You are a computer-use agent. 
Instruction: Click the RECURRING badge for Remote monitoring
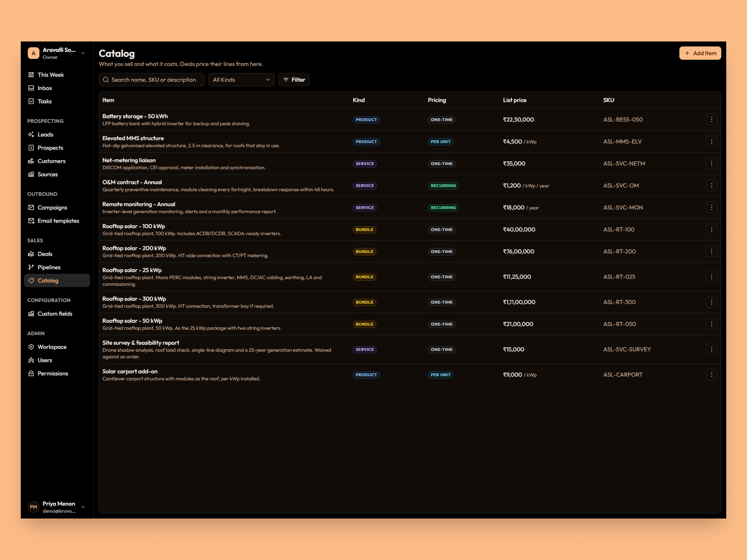point(443,207)
